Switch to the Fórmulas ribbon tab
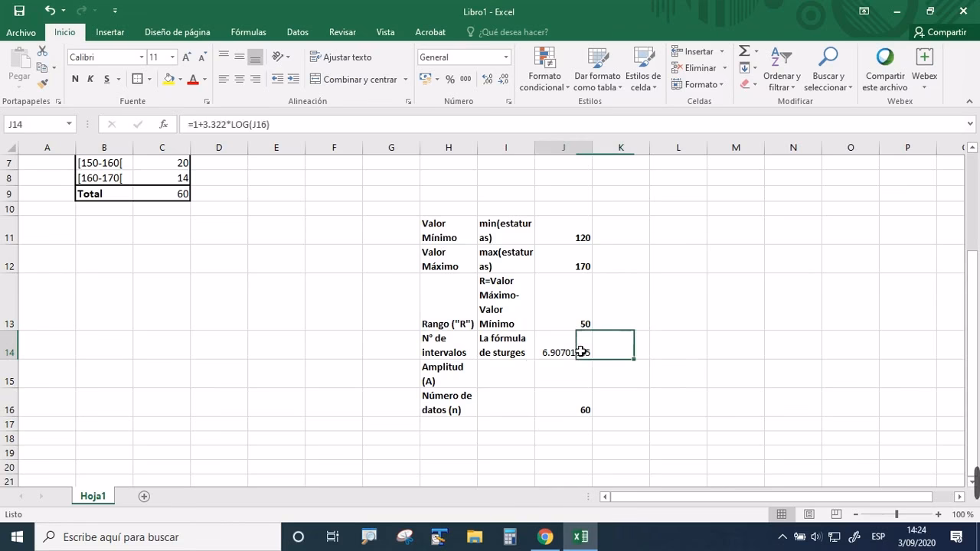Screen dimensions: 980x551 (248, 32)
